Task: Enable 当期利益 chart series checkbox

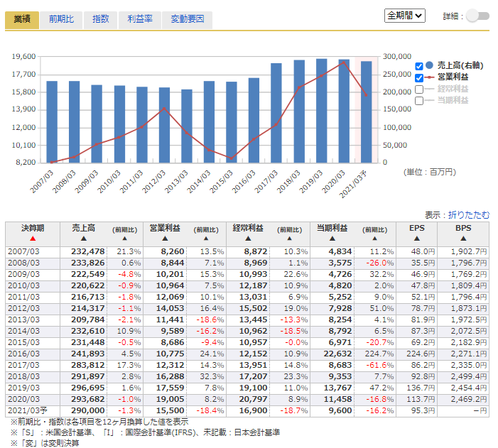Action: click(419, 101)
